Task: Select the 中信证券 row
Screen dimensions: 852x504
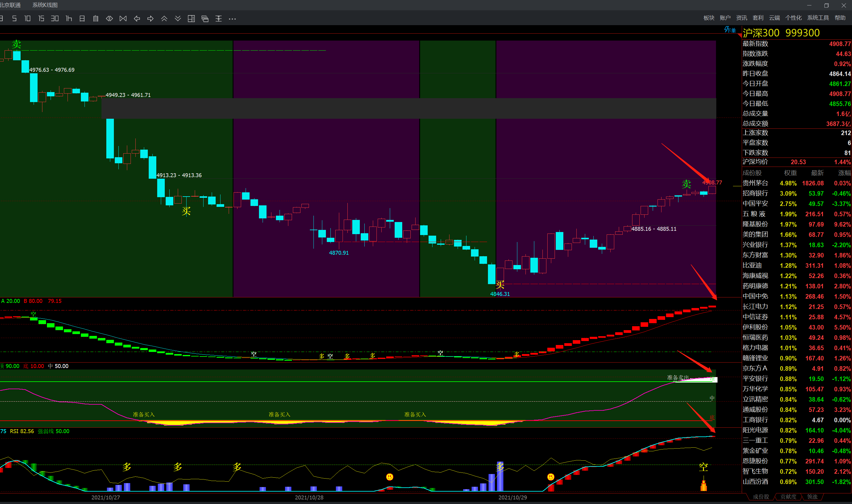Action: pos(797,317)
